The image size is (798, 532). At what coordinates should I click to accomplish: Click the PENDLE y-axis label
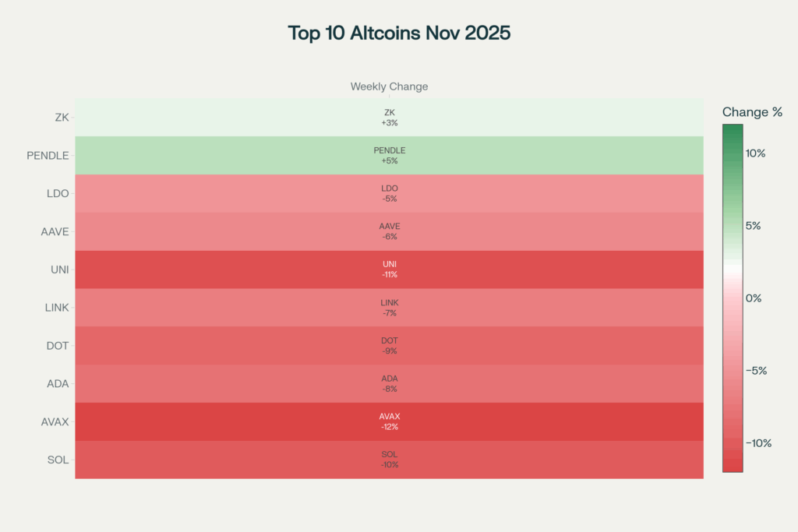click(48, 156)
